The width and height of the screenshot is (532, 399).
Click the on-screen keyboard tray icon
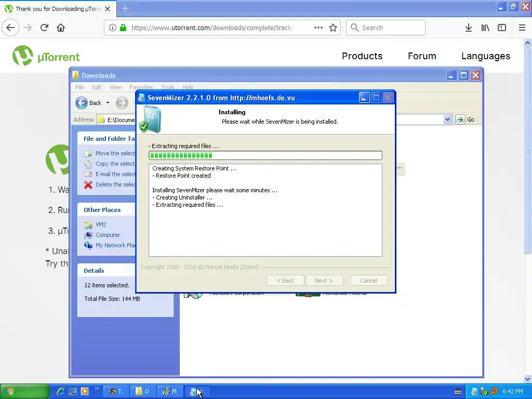458,392
